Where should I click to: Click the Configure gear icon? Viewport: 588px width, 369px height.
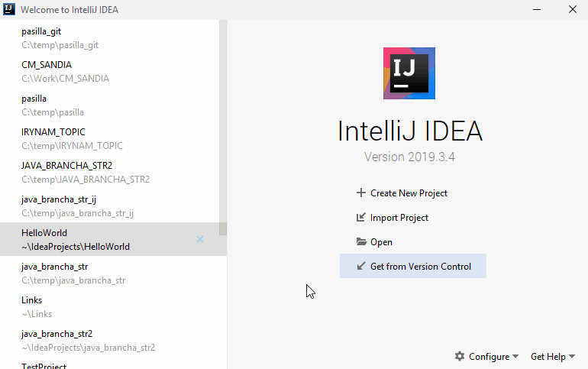pyautogui.click(x=460, y=357)
